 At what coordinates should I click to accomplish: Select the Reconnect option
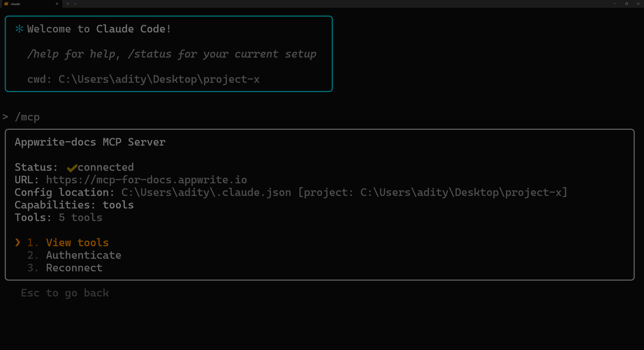tap(73, 268)
